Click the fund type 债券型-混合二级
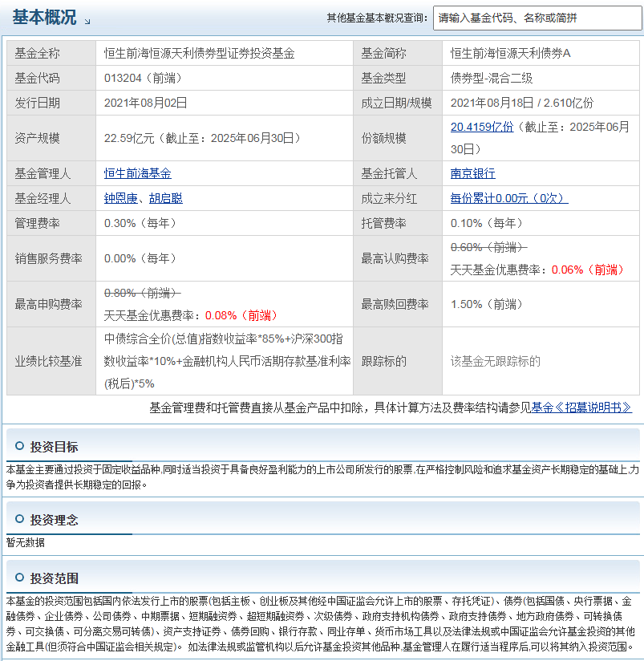The image size is (644, 661). (x=492, y=78)
